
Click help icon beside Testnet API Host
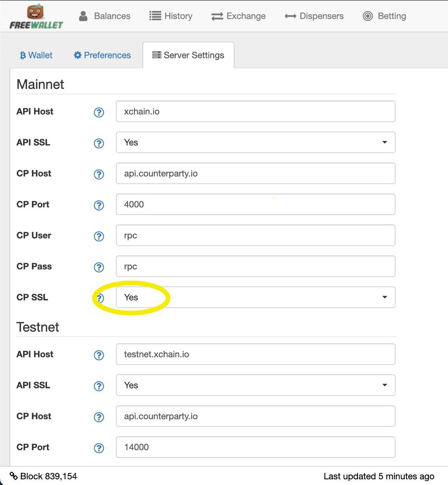coord(99,355)
